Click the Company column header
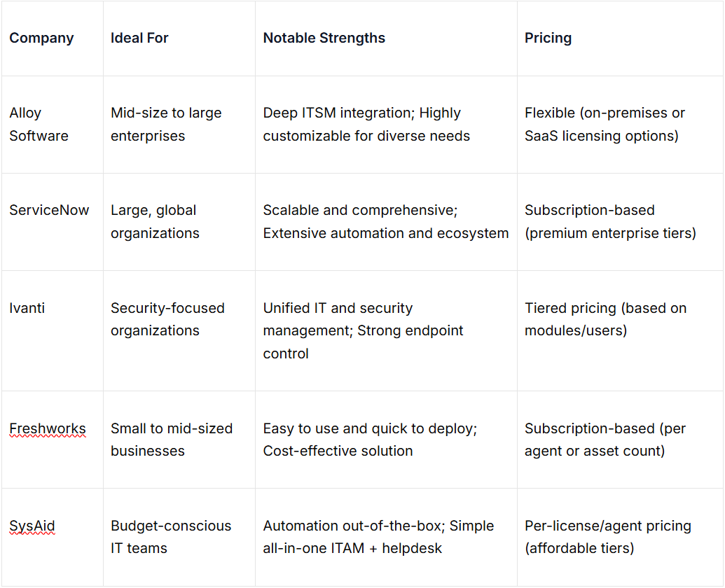Viewport: 725px width, 588px height. tap(41, 38)
